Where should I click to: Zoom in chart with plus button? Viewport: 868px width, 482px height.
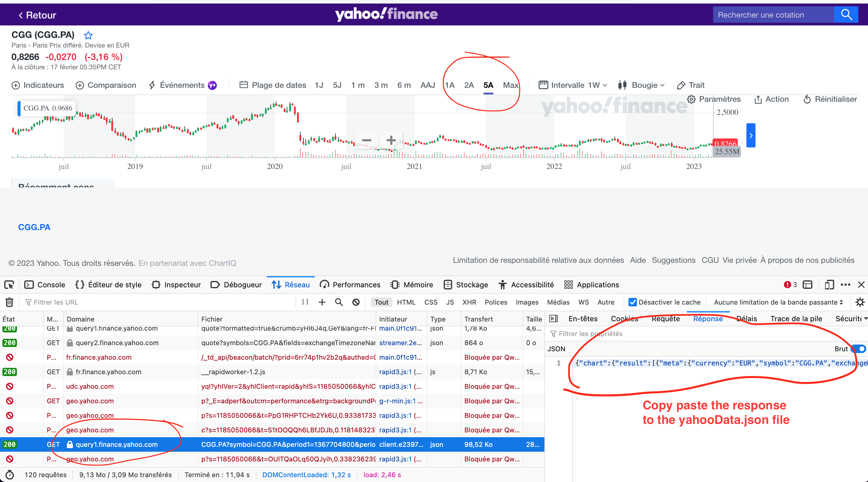click(x=391, y=140)
